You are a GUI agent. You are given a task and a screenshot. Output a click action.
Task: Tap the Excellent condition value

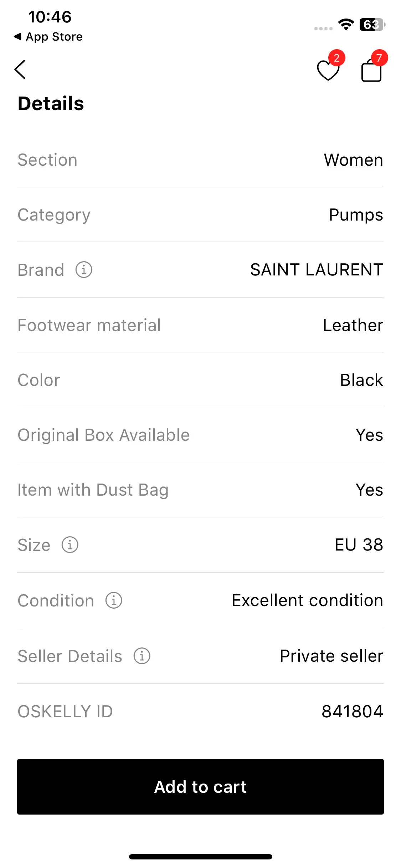[307, 600]
